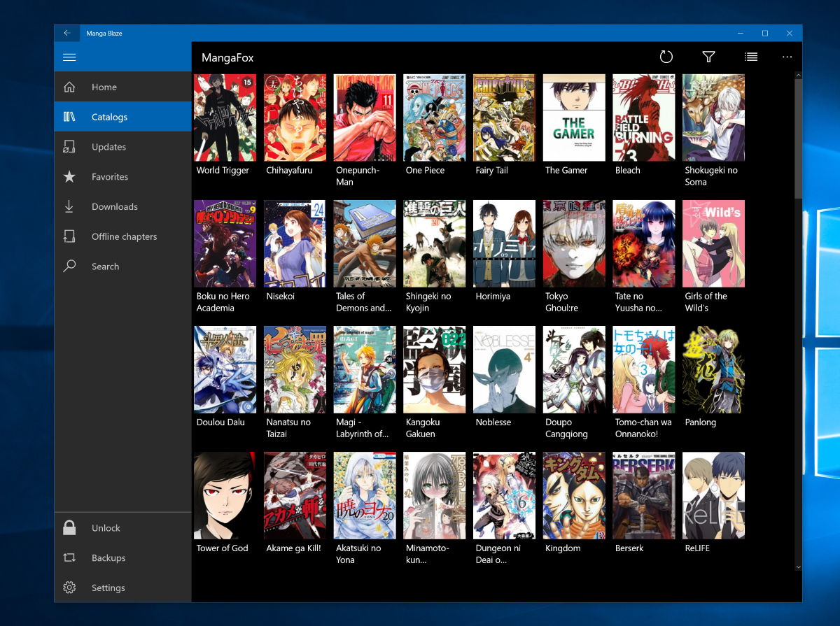Open the more options ellipsis menu

tap(787, 57)
